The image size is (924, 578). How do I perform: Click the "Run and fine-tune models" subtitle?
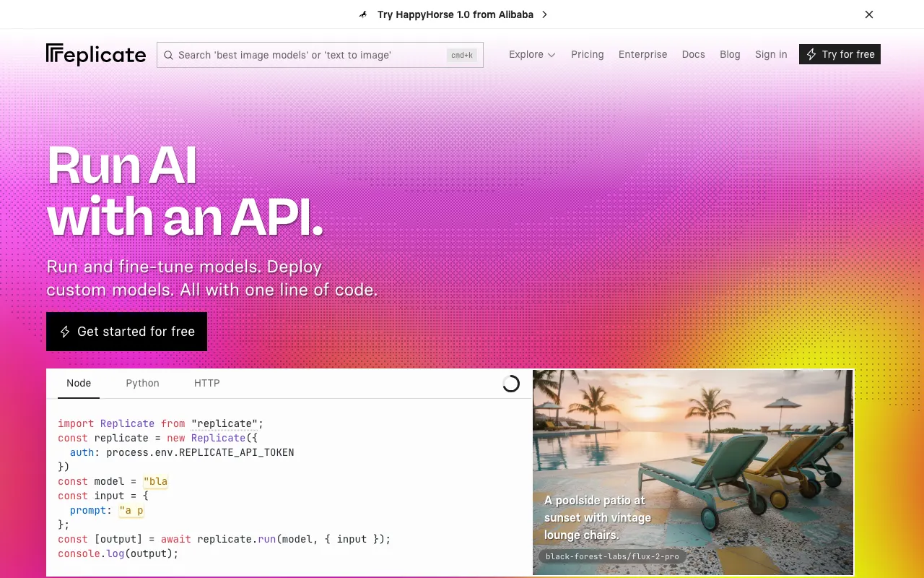[x=212, y=278]
